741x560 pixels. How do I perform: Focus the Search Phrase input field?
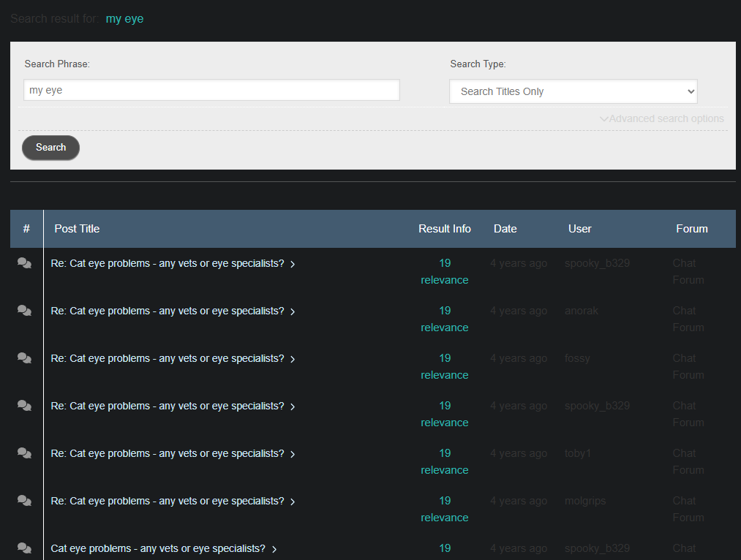(211, 90)
